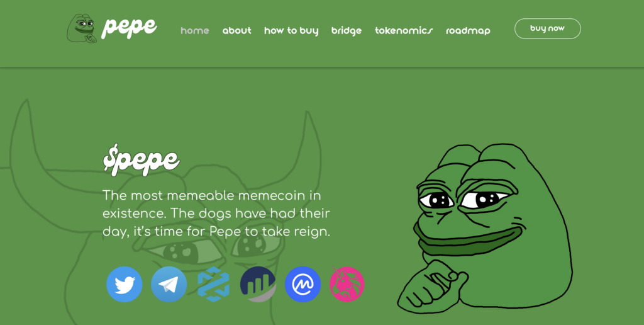Open the CoinMarketCap blue M icon
Viewport: 644px width, 325px height.
[x=303, y=284]
